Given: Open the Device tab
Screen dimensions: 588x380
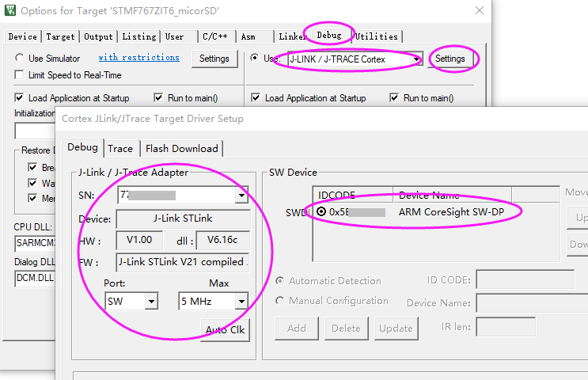Looking at the screenshot, I should click(22, 36).
